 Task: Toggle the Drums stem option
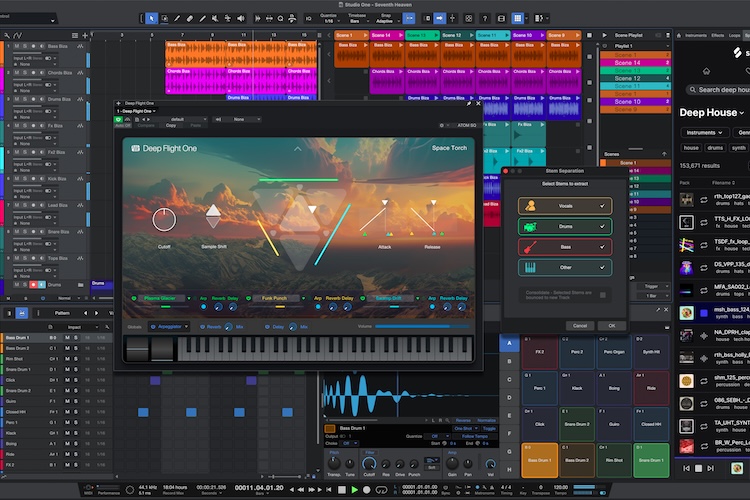tap(564, 226)
